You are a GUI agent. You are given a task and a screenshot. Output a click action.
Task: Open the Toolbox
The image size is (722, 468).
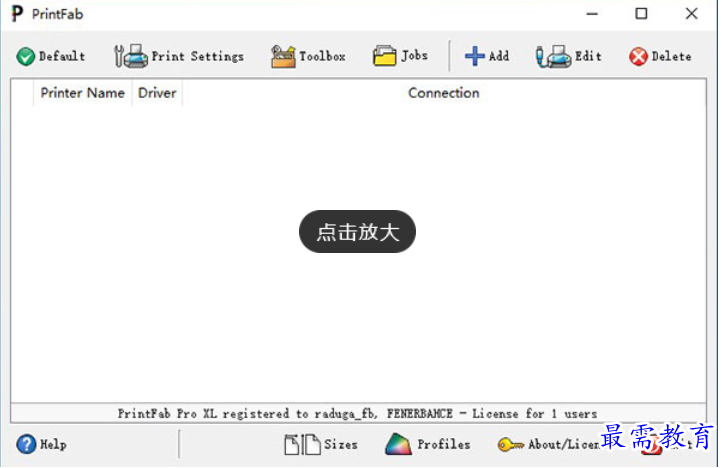(308, 57)
